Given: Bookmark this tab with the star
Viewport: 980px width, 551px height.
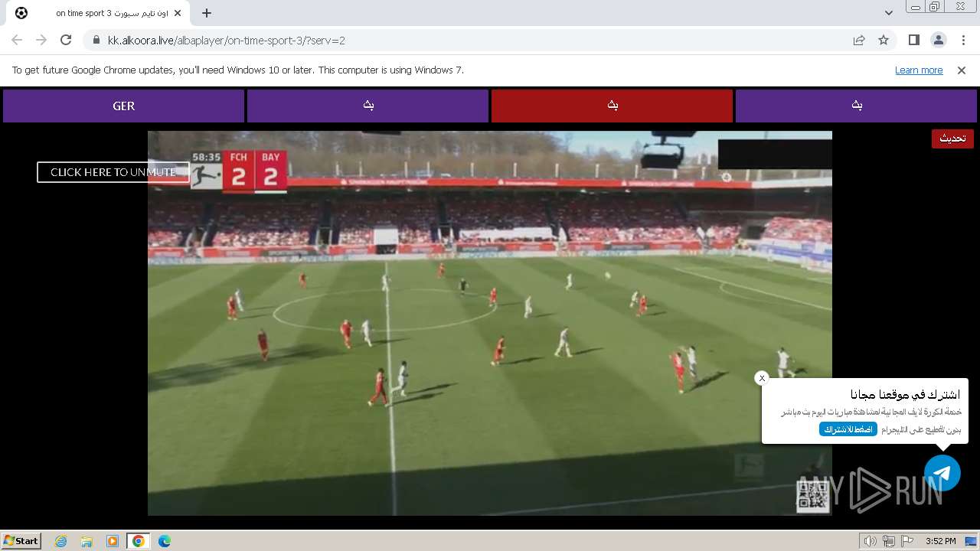Looking at the screenshot, I should [884, 41].
